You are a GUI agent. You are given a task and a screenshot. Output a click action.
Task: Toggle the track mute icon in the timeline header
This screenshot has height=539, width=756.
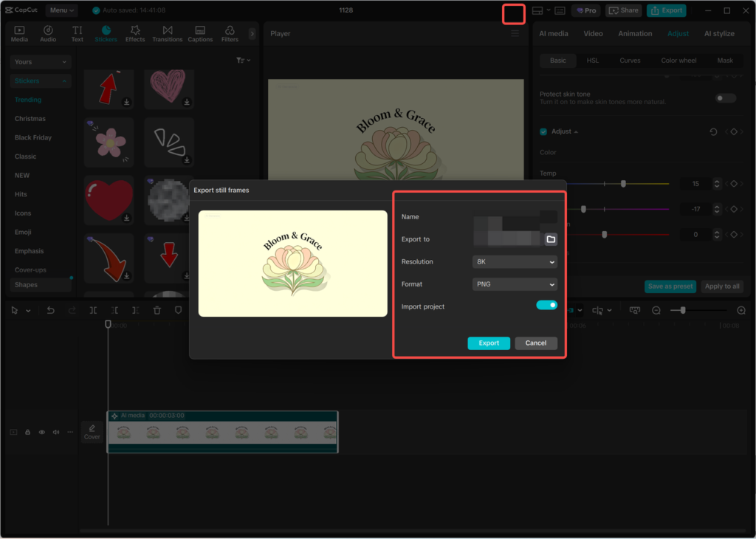[55, 432]
